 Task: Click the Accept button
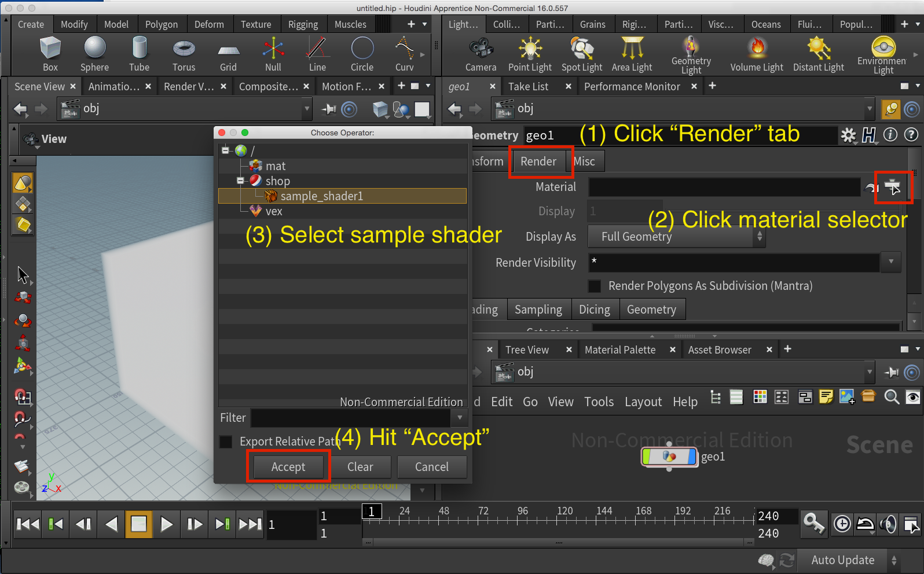pyautogui.click(x=288, y=467)
